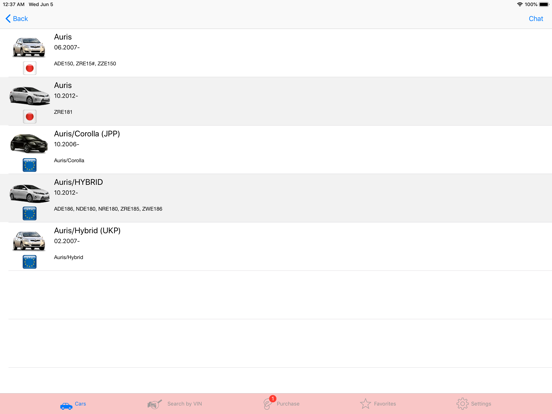Click codes ADE186, NDE180, NRE180, ZRE185, ZWE186
This screenshot has height=414, width=552.
point(108,209)
